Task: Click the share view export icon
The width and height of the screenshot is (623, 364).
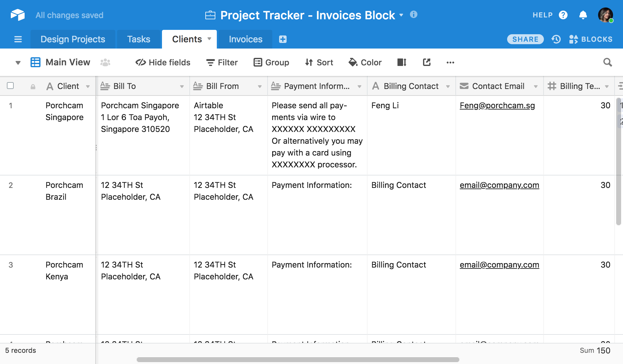Action: click(426, 62)
